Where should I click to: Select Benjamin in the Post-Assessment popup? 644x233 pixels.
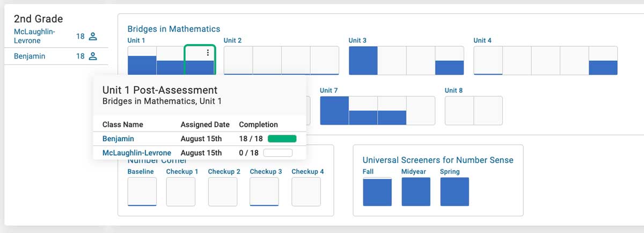(x=119, y=139)
